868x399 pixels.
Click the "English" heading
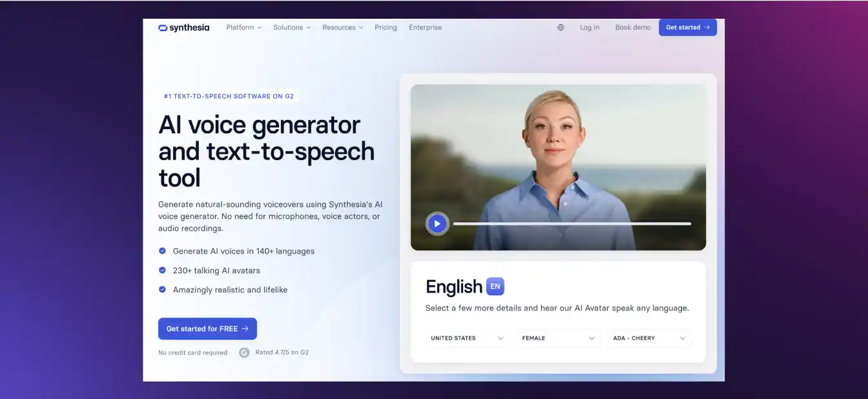(x=454, y=287)
